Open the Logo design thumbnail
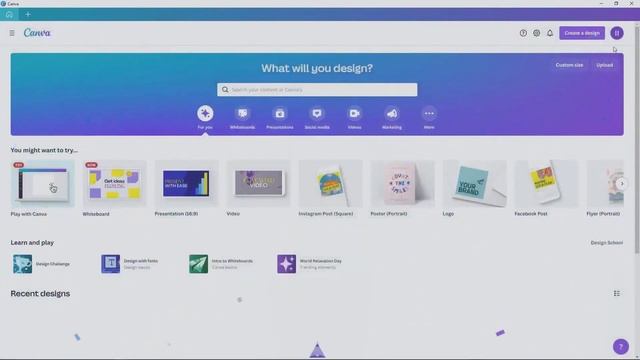 [x=475, y=184]
